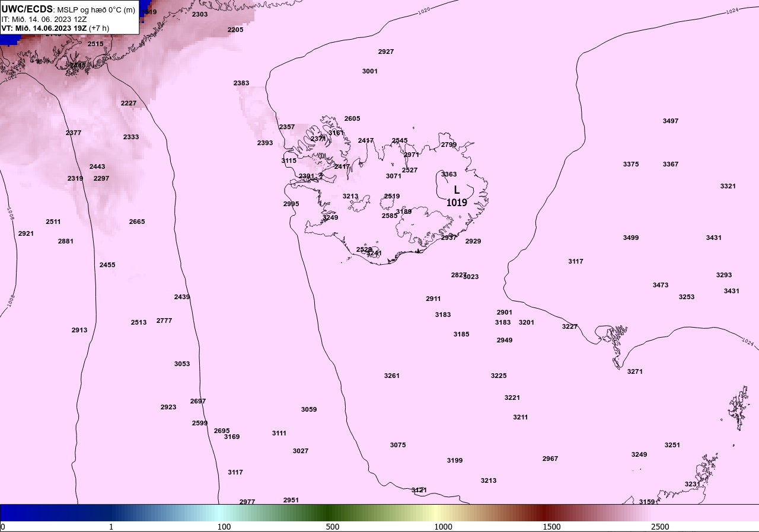Screen dimensions: 759x532
Task: Click the color bar tick label 100
Action: point(224,527)
